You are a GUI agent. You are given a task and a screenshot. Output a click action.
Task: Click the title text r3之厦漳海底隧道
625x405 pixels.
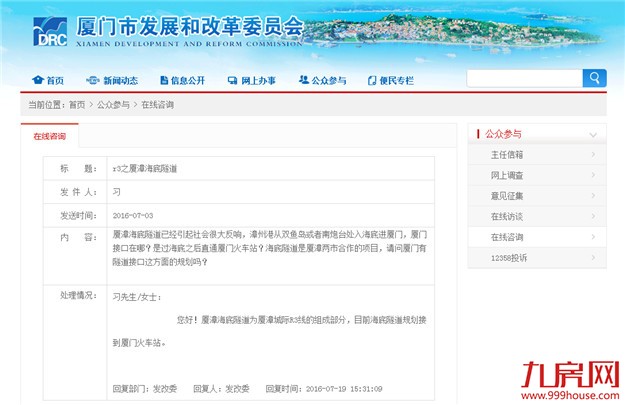click(x=145, y=169)
